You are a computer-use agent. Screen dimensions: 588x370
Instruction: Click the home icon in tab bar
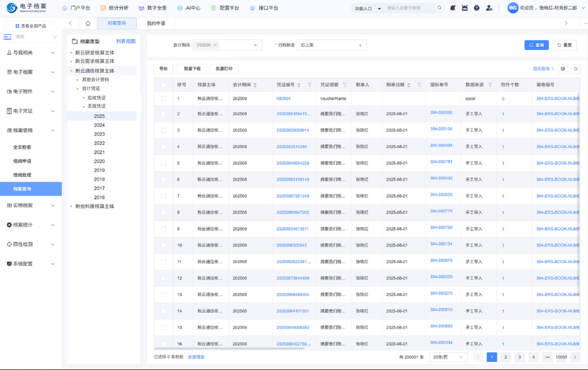88,23
